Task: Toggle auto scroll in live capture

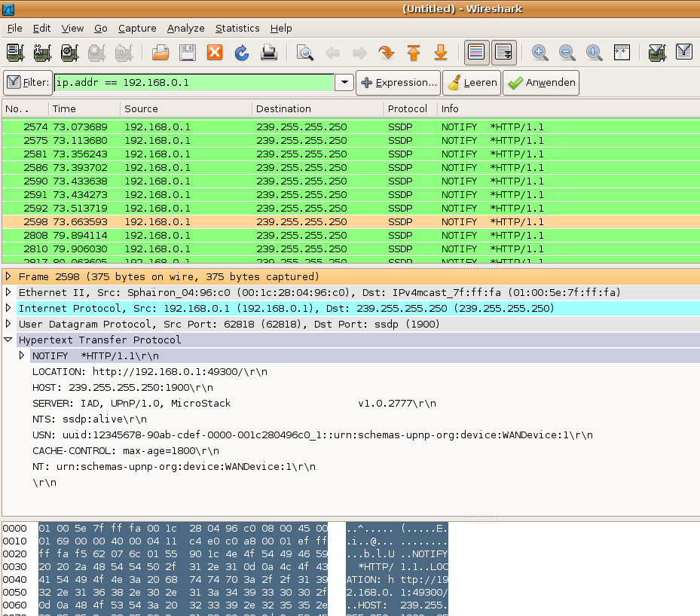Action: point(504,53)
